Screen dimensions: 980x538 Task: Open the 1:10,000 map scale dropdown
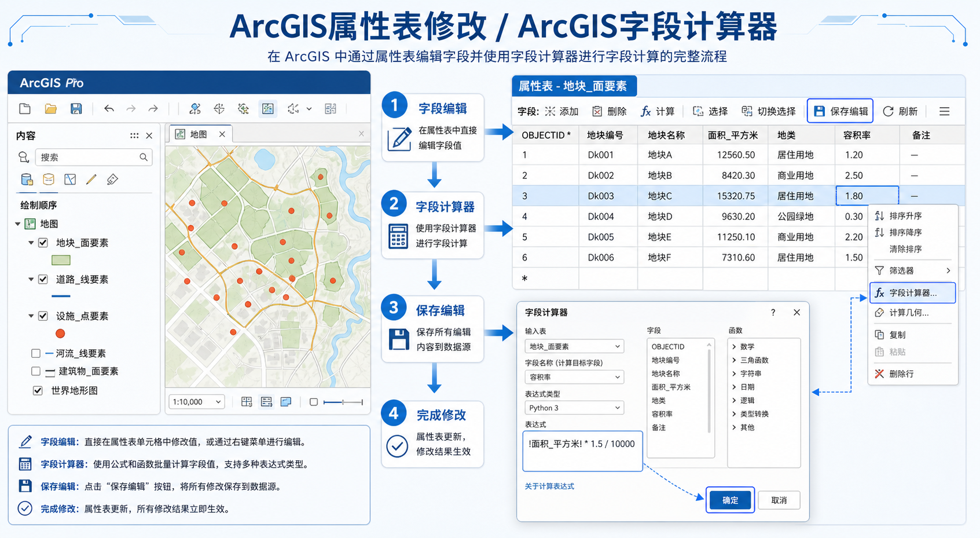[x=197, y=402]
